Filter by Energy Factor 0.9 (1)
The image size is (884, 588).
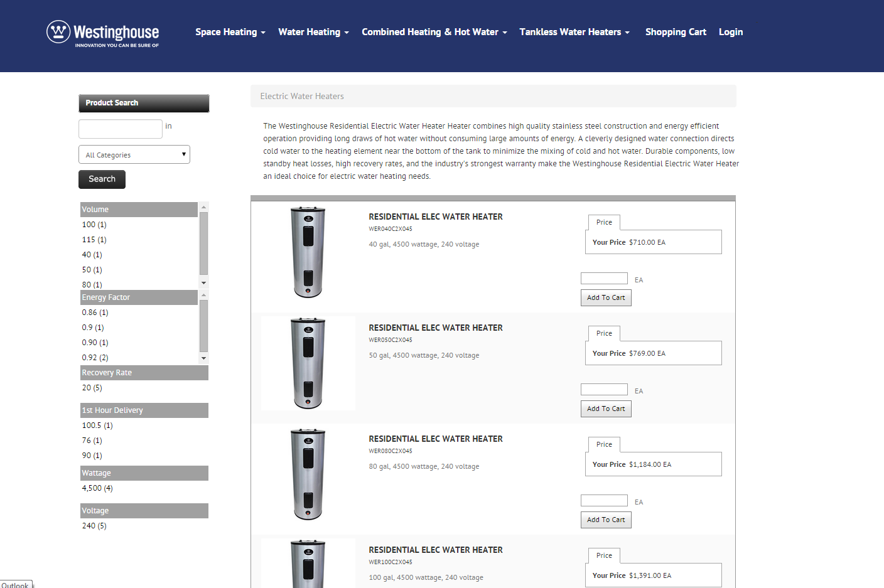(x=93, y=328)
